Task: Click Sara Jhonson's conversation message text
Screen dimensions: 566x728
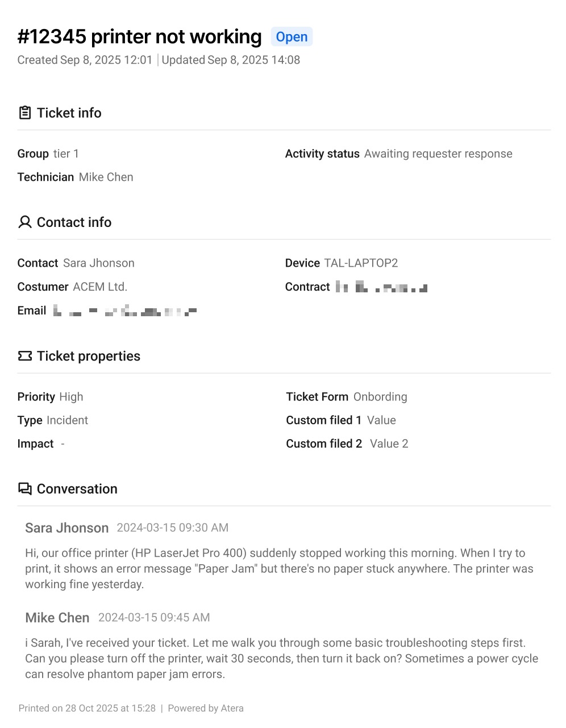Action: (279, 569)
